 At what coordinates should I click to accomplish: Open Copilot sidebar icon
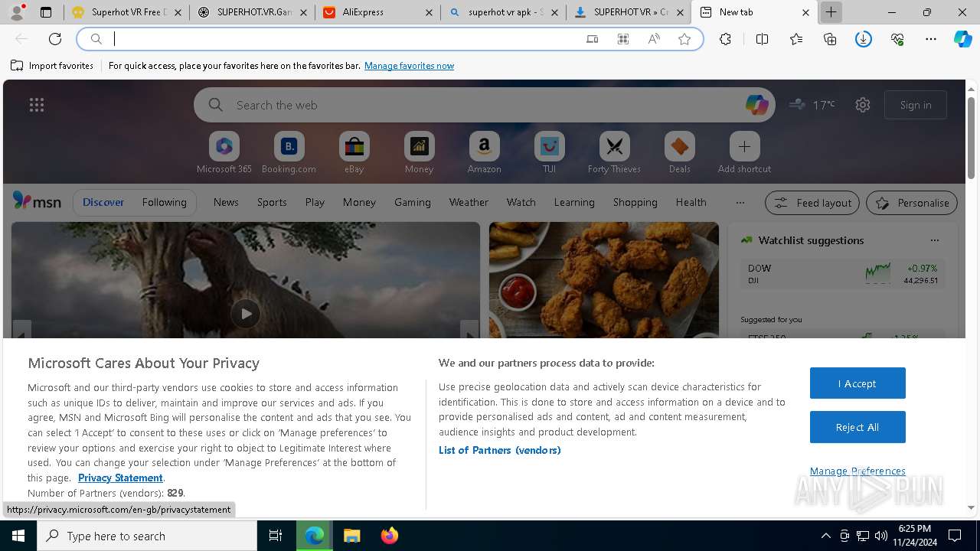pos(962,39)
